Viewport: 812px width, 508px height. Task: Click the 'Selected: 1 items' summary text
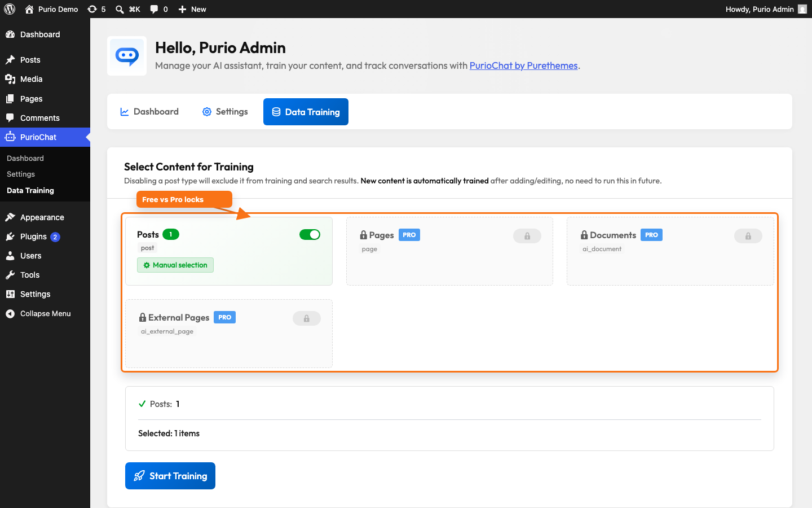[169, 433]
